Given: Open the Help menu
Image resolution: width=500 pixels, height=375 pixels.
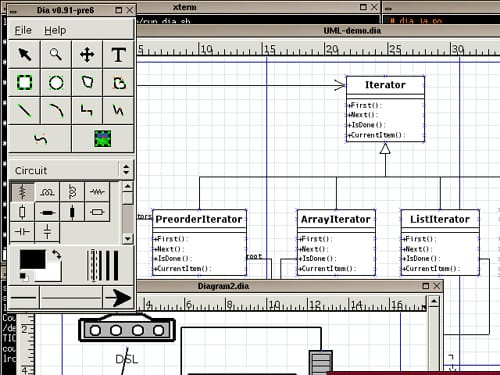Looking at the screenshot, I should (x=55, y=30).
